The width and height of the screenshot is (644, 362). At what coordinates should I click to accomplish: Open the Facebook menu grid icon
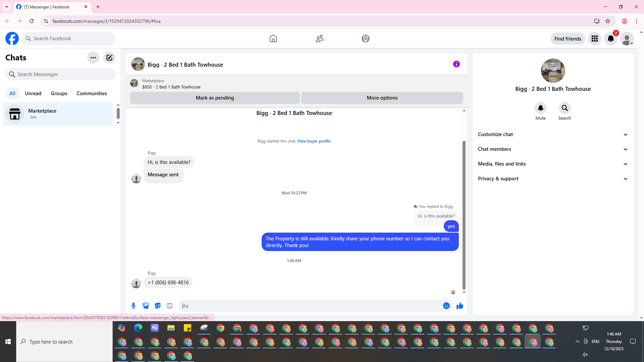(595, 39)
